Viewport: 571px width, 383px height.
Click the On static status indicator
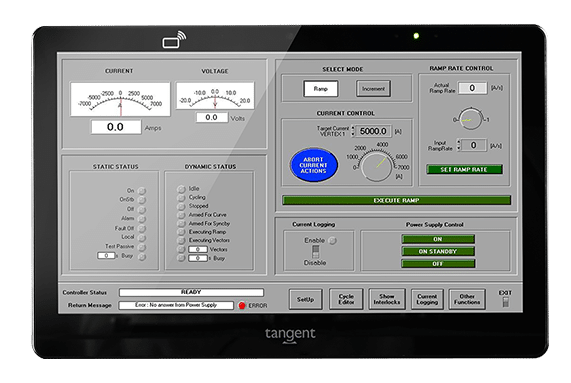pyautogui.click(x=142, y=191)
